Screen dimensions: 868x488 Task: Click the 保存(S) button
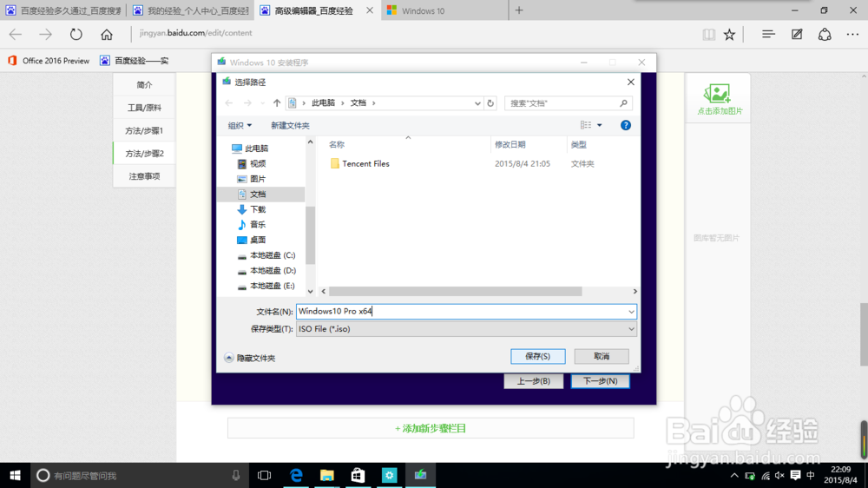pyautogui.click(x=537, y=356)
